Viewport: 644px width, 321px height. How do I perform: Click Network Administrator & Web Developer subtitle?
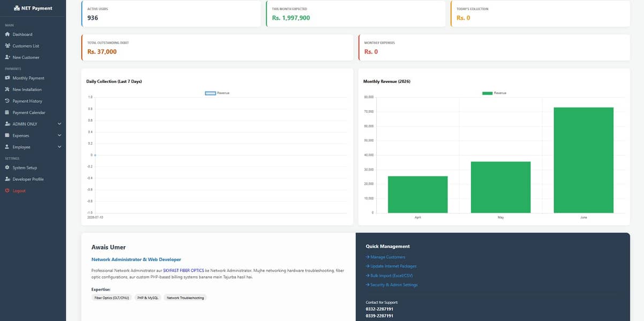pyautogui.click(x=136, y=259)
